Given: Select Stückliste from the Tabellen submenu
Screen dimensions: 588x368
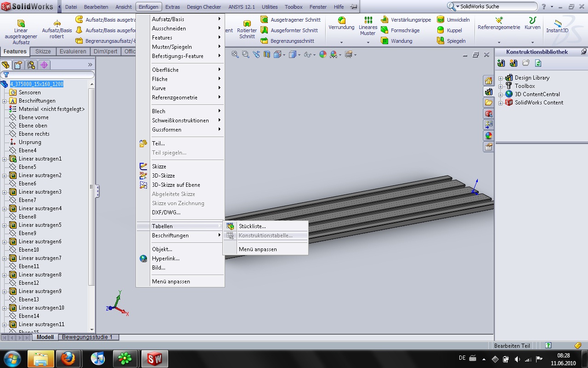Looking at the screenshot, I should pyautogui.click(x=252, y=226).
